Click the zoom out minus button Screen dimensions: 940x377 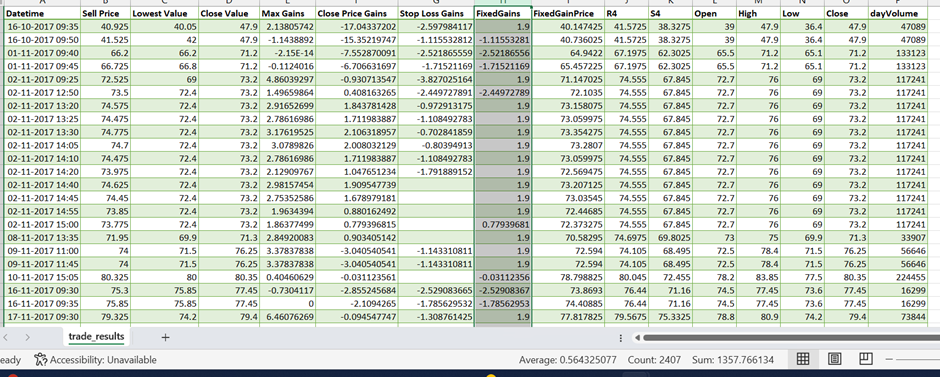(890, 360)
